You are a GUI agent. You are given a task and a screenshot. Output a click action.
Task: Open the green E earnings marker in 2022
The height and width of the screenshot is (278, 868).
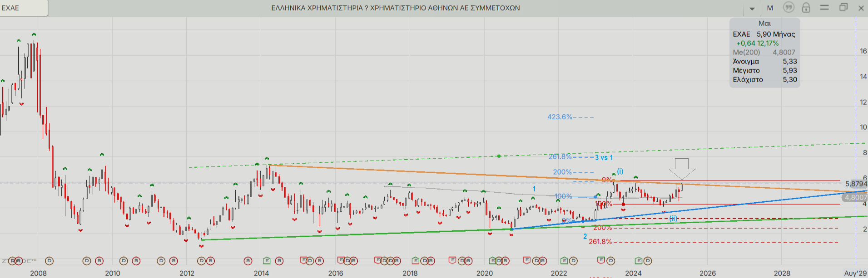pos(564,260)
